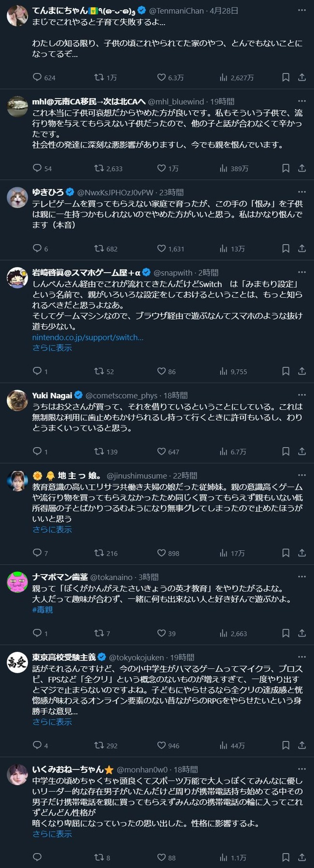The width and height of the screenshot is (314, 868).
Task: Share 岩崎啓眞's tweet
Action: (x=301, y=371)
